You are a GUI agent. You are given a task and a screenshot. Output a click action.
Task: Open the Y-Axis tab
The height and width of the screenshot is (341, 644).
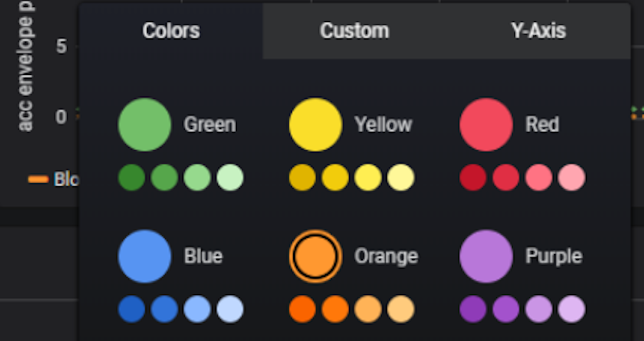coord(538,31)
